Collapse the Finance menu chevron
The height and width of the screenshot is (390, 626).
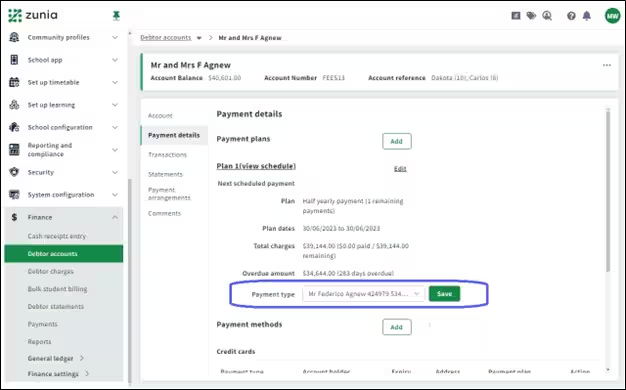click(x=115, y=217)
